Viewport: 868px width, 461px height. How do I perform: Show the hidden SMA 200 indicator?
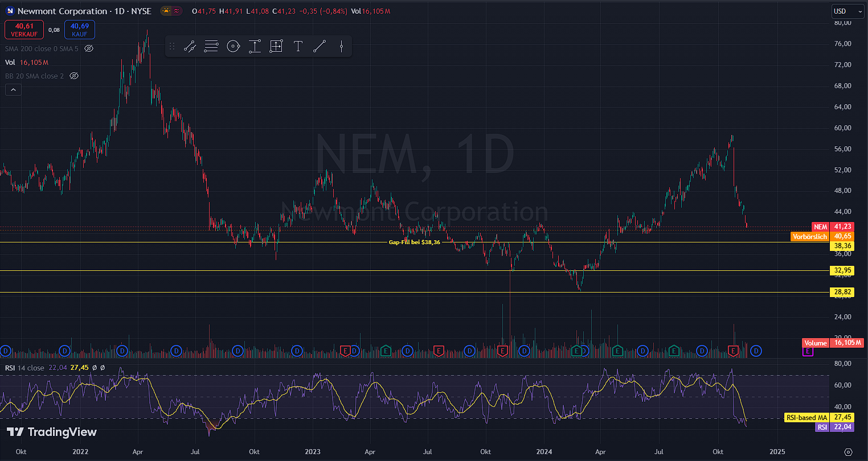(89, 48)
